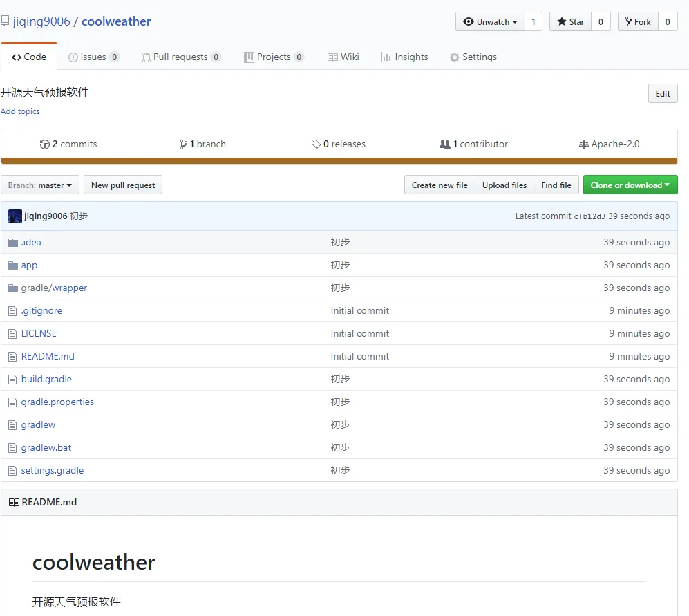
Task: Open the .gitignore file name
Action: (41, 311)
